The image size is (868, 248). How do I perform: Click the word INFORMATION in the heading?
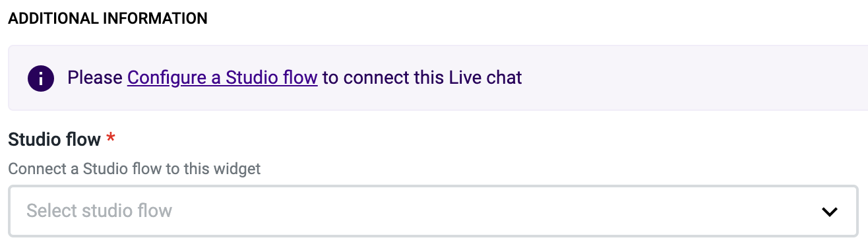click(x=156, y=18)
